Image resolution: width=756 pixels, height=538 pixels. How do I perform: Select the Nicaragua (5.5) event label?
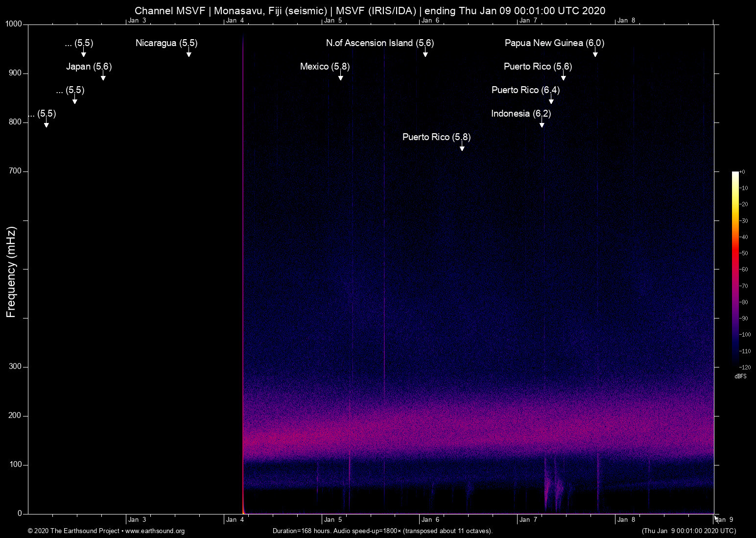tap(166, 43)
